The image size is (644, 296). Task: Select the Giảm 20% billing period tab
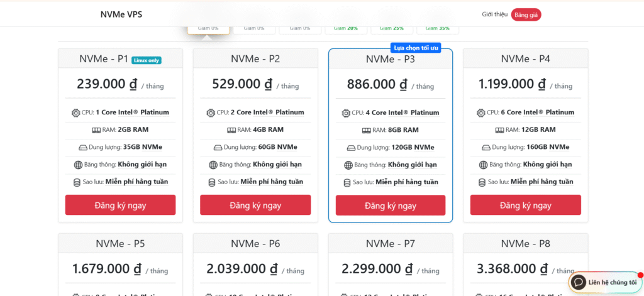click(346, 28)
